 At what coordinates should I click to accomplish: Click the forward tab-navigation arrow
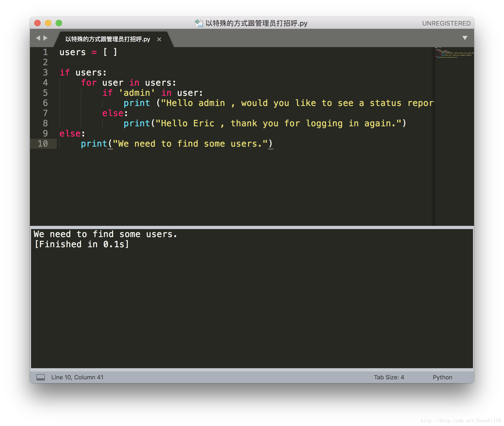tap(45, 38)
